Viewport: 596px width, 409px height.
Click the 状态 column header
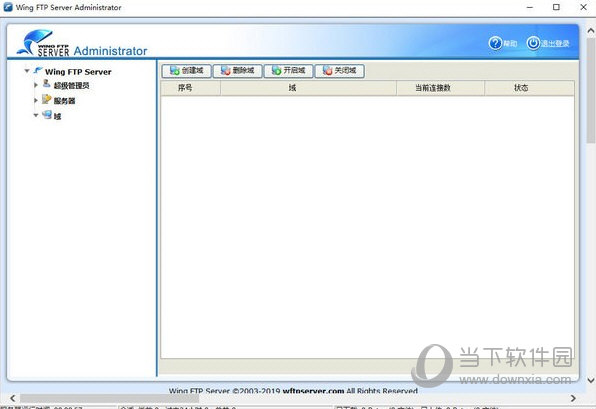(x=529, y=88)
